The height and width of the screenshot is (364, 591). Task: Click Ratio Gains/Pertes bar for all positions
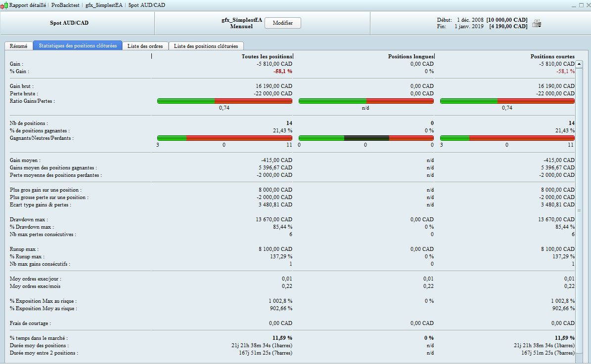225,101
